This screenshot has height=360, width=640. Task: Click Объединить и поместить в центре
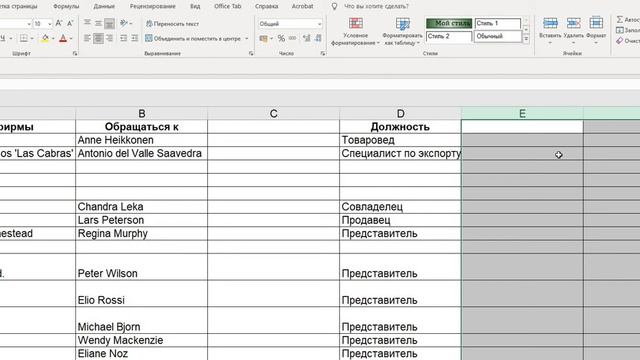(x=193, y=39)
